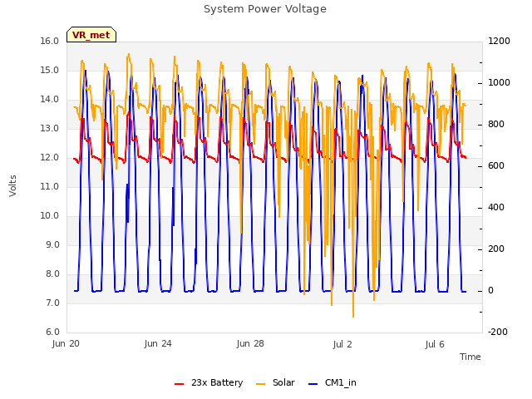Click the Jun 24 x-axis tick label

click(158, 343)
